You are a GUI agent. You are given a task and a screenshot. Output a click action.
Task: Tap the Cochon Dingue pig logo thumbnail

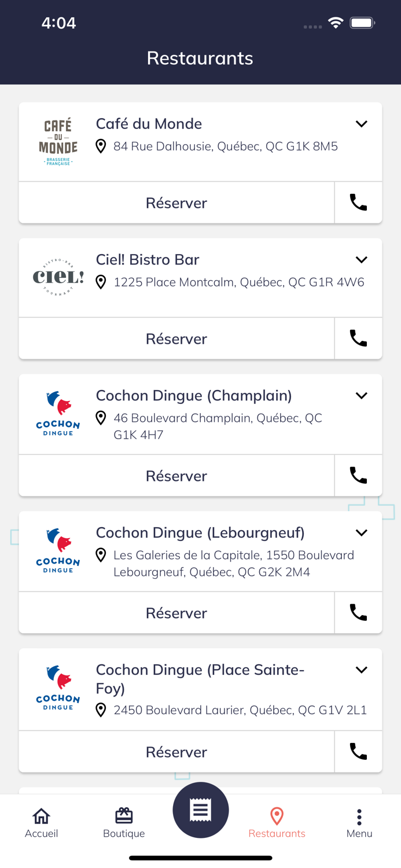point(57,413)
